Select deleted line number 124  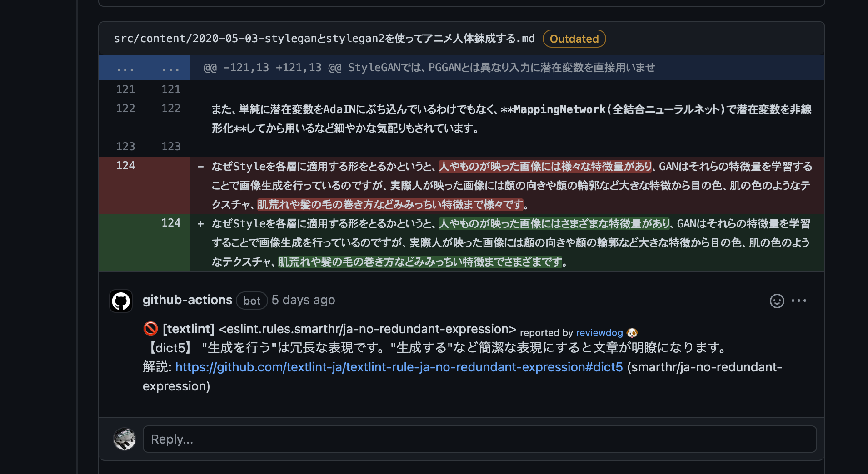tap(125, 166)
